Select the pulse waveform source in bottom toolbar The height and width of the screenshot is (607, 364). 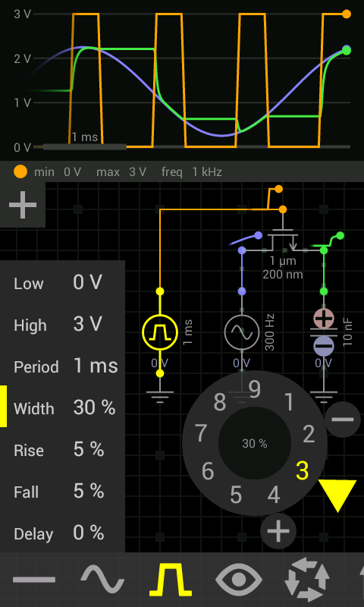(171, 580)
